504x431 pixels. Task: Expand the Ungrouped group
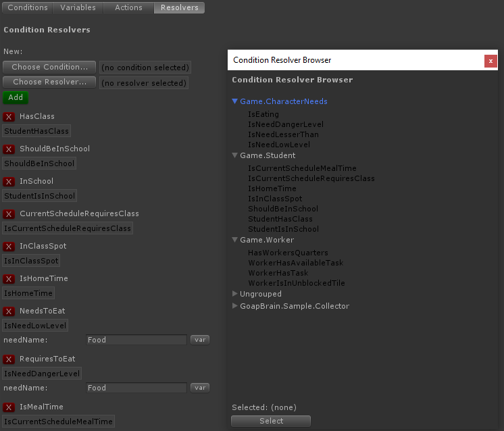235,294
